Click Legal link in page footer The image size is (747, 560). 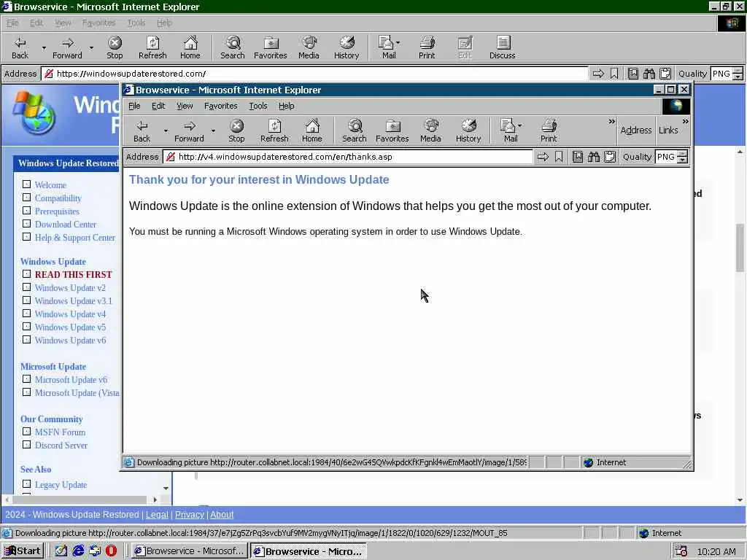(x=157, y=515)
